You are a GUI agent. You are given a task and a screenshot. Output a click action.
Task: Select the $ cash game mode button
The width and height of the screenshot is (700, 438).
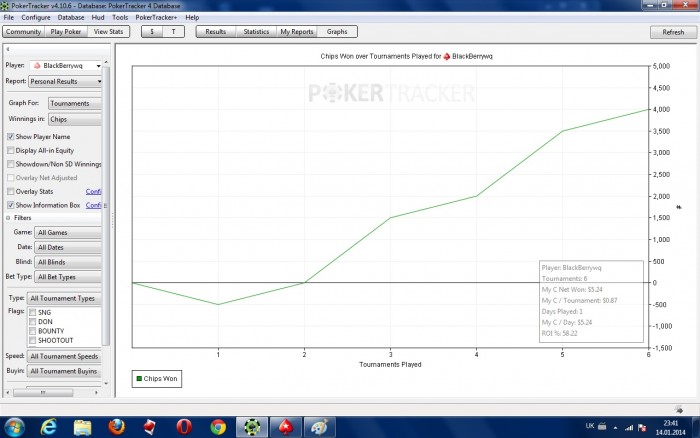pyautogui.click(x=152, y=32)
